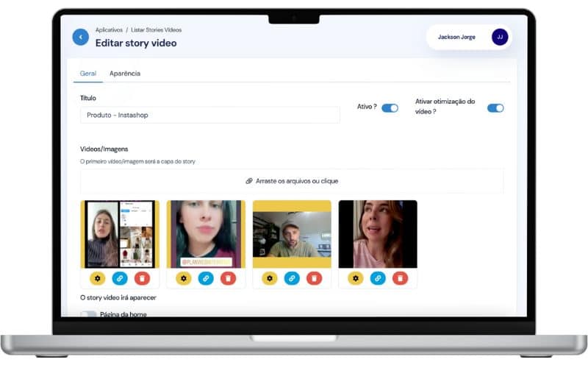Toggle the Ativo switch off
The width and height of the screenshot is (588, 368).
click(390, 108)
